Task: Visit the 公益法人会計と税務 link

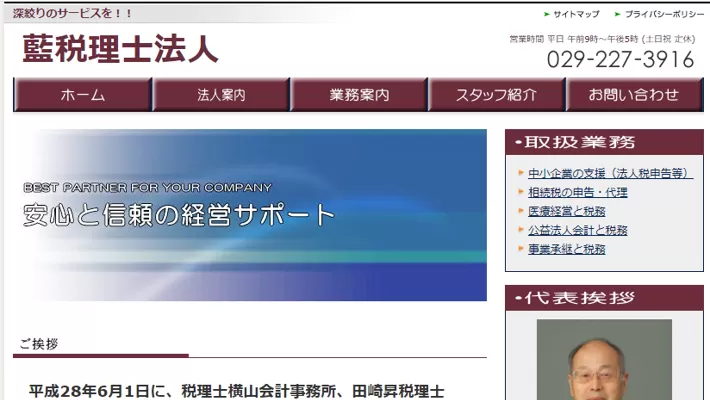Action: coord(577,230)
